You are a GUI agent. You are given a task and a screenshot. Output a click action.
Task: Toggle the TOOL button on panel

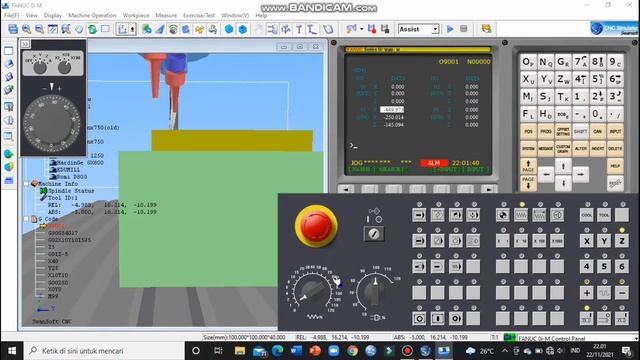coord(604,215)
